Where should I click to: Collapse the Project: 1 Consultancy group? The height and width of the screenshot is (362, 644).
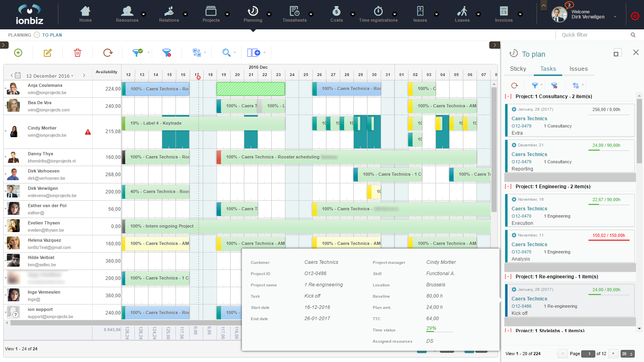click(508, 97)
